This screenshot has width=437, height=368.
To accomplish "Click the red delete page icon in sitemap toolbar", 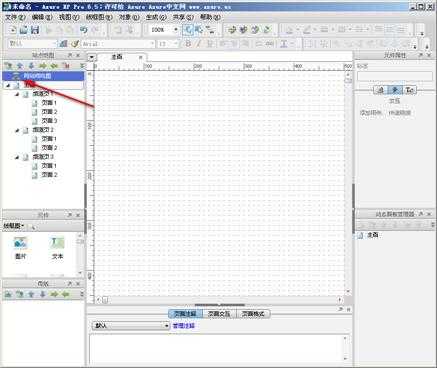I will [x=66, y=66].
